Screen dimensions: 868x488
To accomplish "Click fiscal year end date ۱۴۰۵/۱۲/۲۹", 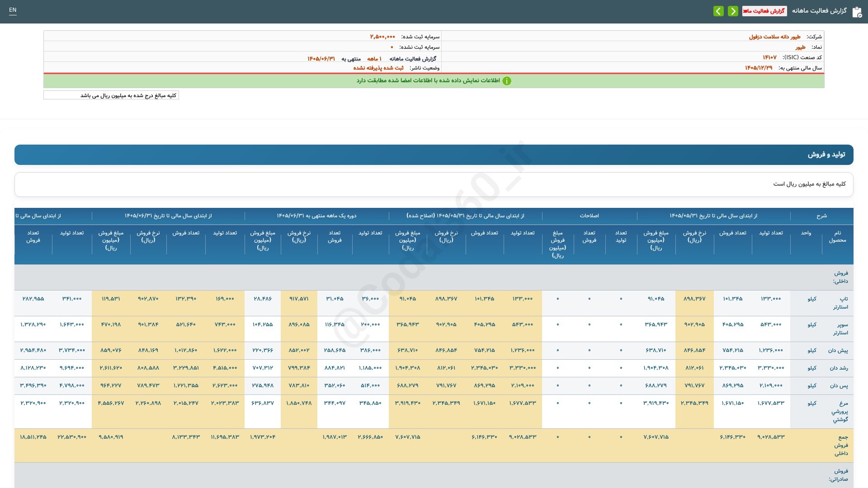I will pos(759,68).
